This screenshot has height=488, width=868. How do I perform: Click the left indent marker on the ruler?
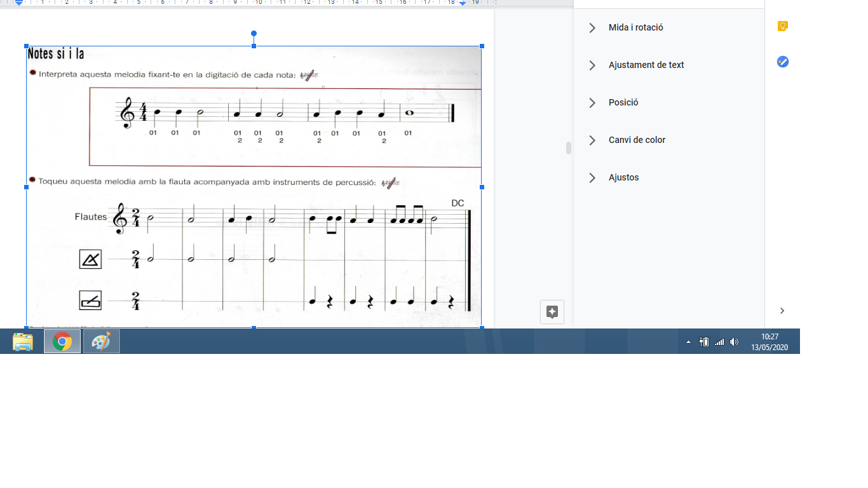(19, 3)
